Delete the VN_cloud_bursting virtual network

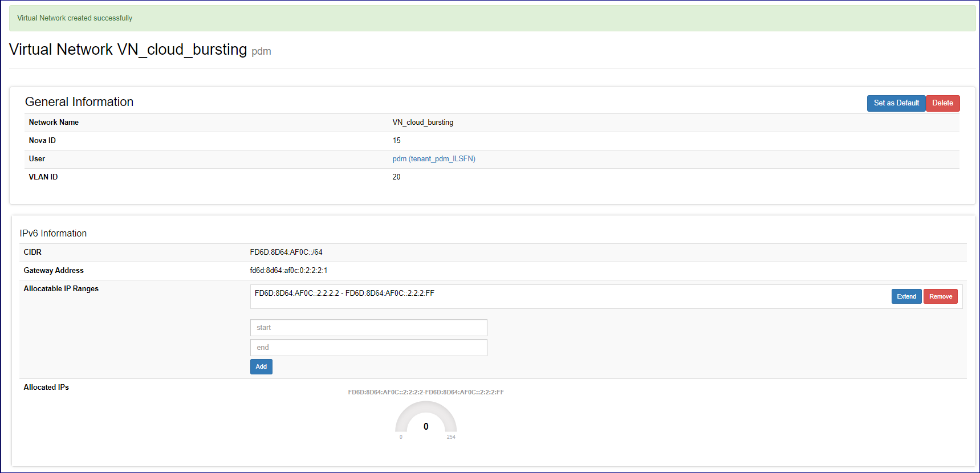942,103
